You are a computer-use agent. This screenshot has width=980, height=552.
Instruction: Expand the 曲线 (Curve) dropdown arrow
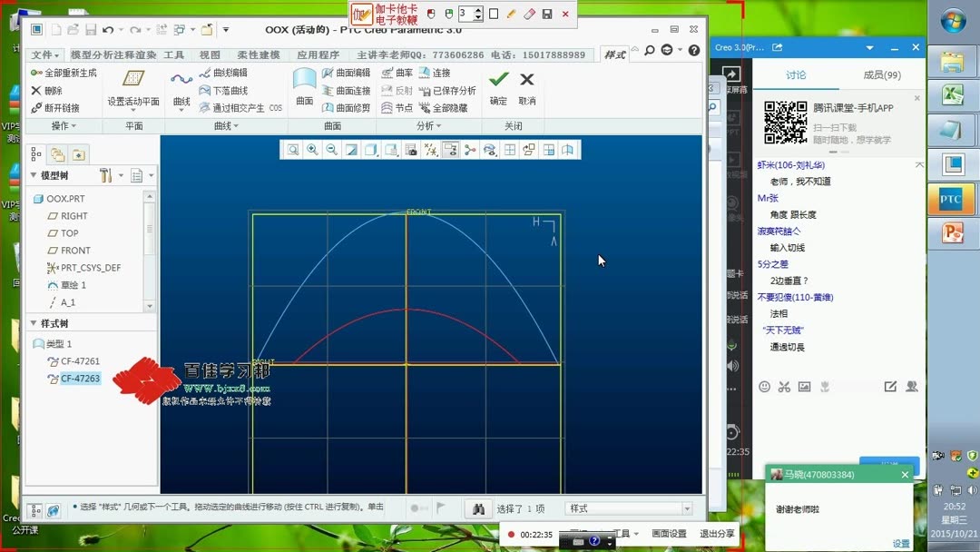click(x=181, y=109)
